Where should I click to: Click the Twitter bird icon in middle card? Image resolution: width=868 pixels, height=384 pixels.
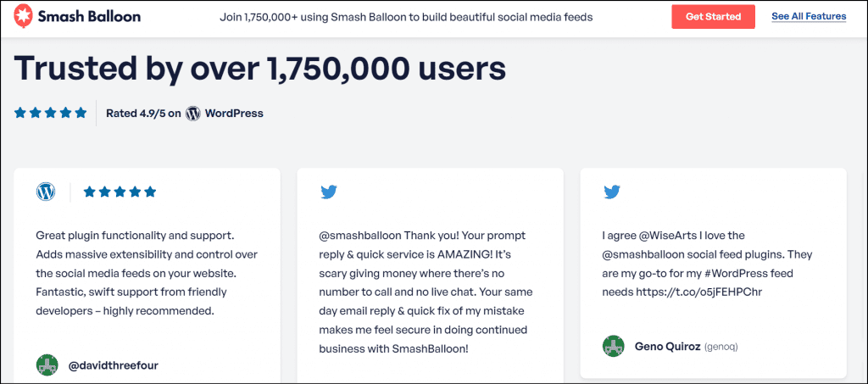[x=329, y=192]
